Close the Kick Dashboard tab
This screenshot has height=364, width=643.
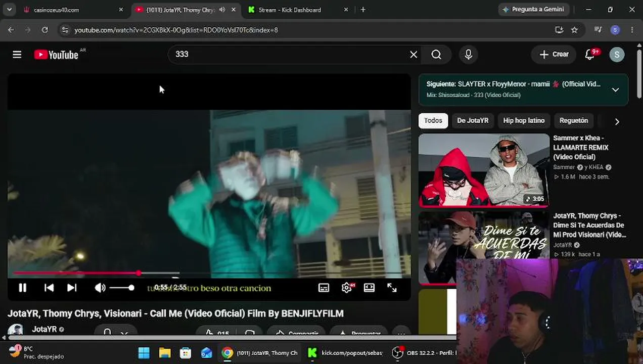click(346, 10)
